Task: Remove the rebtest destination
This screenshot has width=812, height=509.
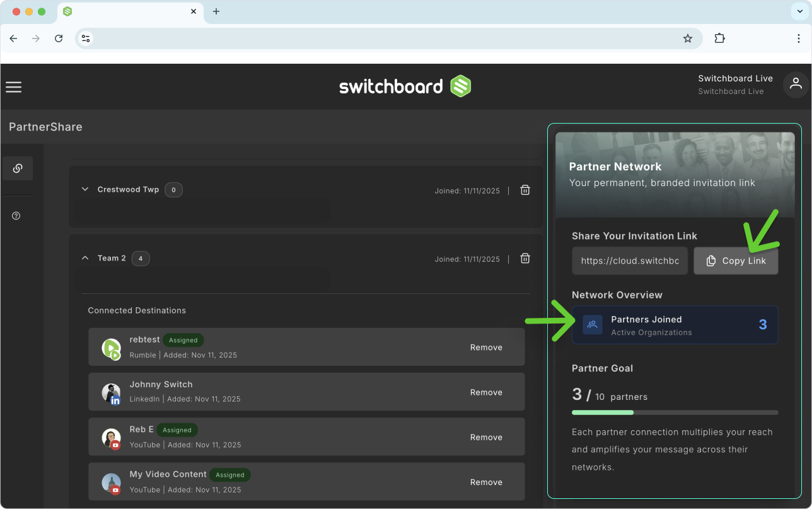Action: (486, 348)
